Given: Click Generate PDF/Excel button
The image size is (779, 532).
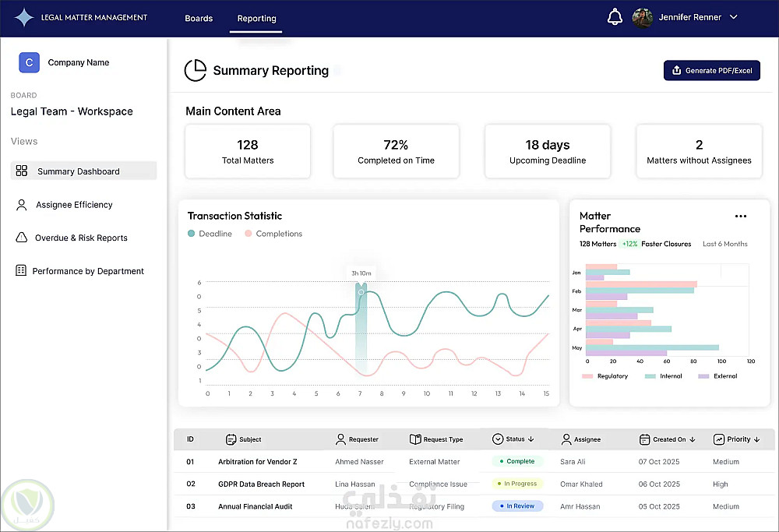Looking at the screenshot, I should 711,71.
